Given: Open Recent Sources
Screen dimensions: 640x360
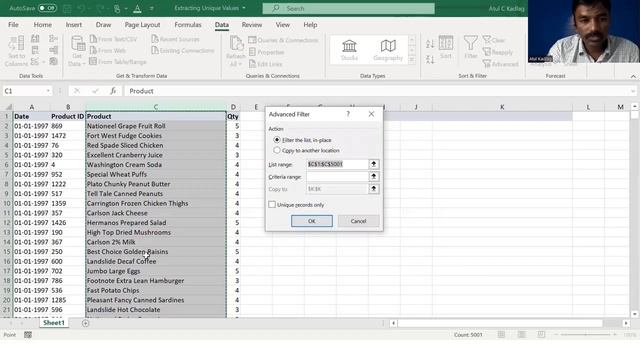Looking at the screenshot, I should [x=175, y=39].
